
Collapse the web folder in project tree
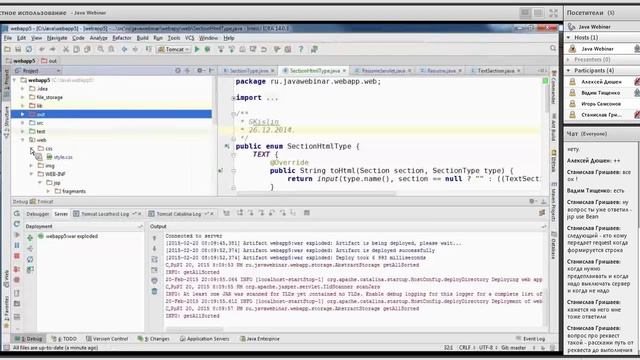(x=23, y=140)
